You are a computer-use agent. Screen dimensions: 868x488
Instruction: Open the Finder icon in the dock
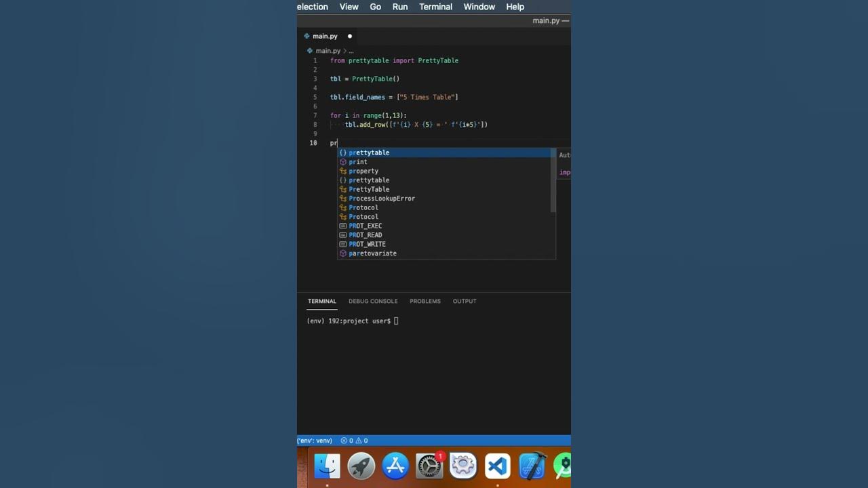327,466
